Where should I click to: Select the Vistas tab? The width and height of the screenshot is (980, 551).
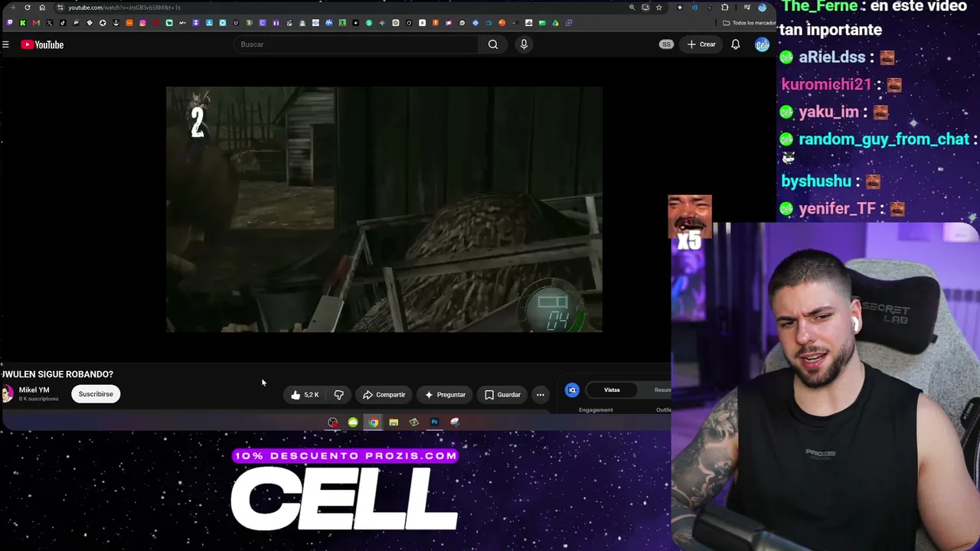pyautogui.click(x=612, y=390)
